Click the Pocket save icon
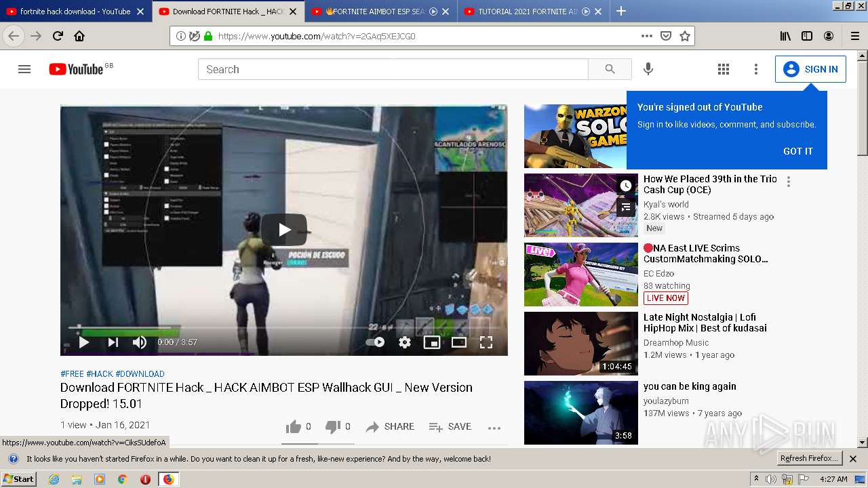 point(666,36)
